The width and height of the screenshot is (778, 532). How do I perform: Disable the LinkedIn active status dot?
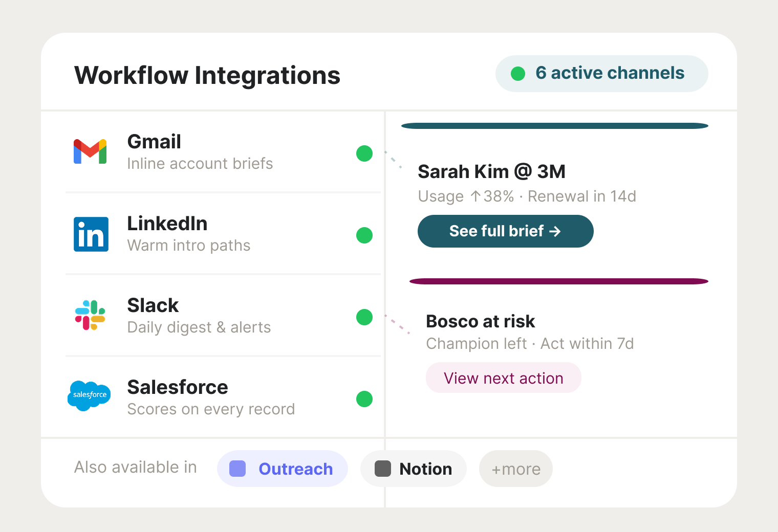[364, 235]
